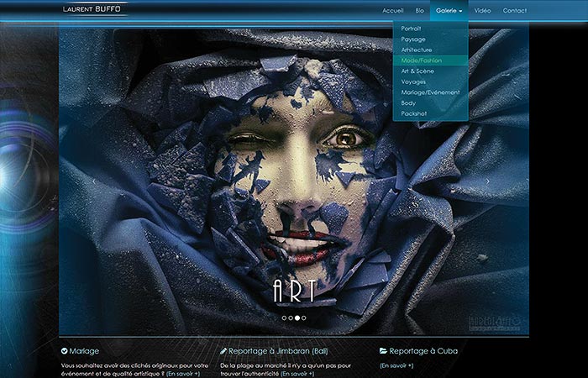The height and width of the screenshot is (378, 588).
Task: Open the Vidéo page
Action: [x=482, y=10]
